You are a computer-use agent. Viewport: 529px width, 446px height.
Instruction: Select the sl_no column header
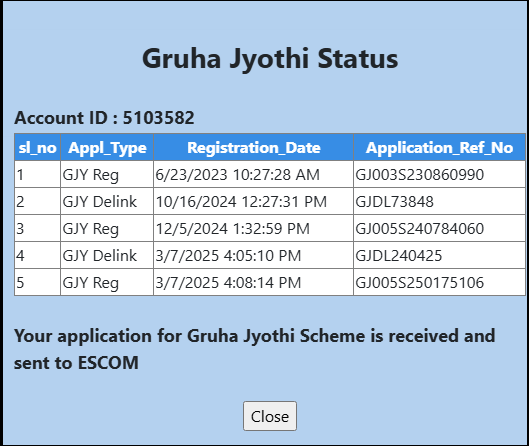(x=37, y=147)
